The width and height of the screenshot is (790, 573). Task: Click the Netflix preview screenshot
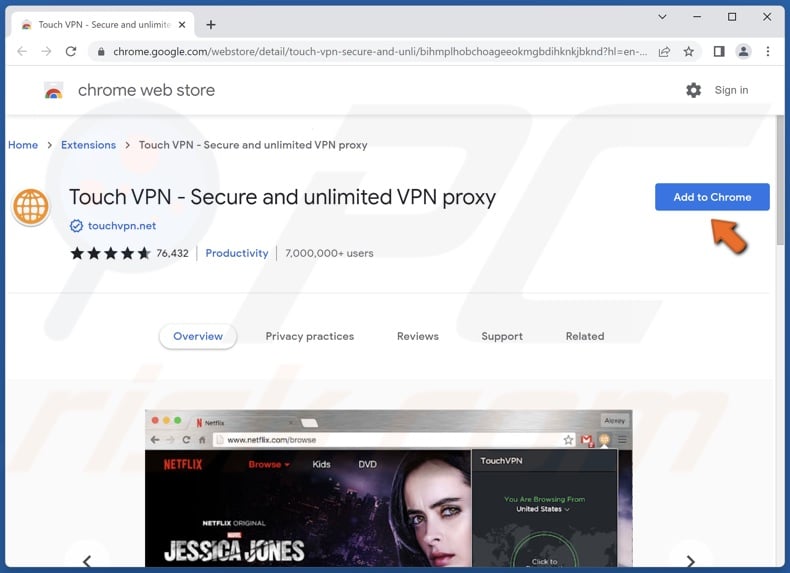[x=388, y=488]
